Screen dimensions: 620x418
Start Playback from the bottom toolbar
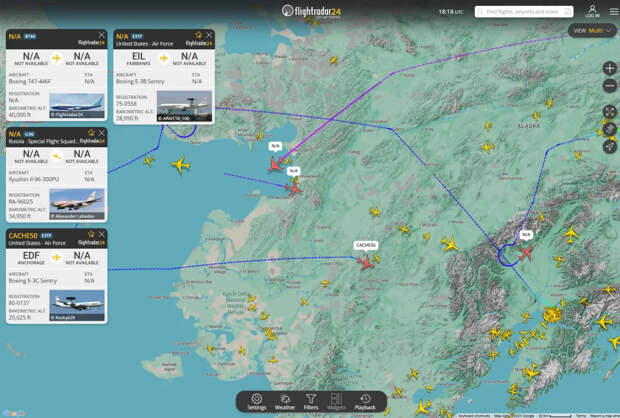click(366, 401)
